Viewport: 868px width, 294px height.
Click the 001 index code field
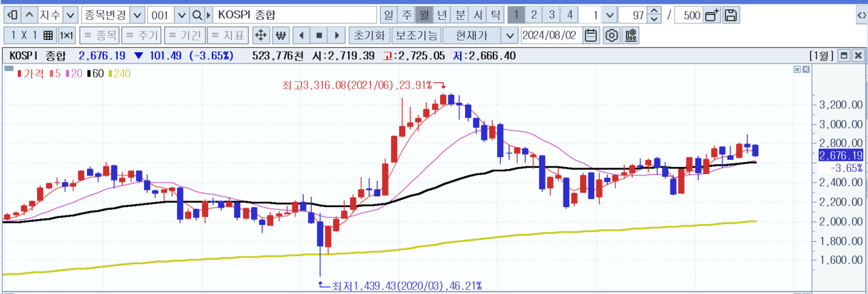click(161, 14)
